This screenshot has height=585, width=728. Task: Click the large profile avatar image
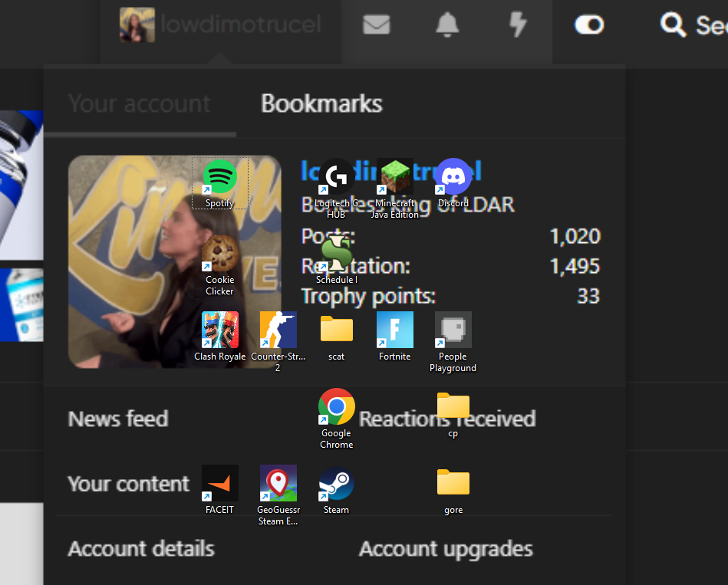[x=175, y=261]
